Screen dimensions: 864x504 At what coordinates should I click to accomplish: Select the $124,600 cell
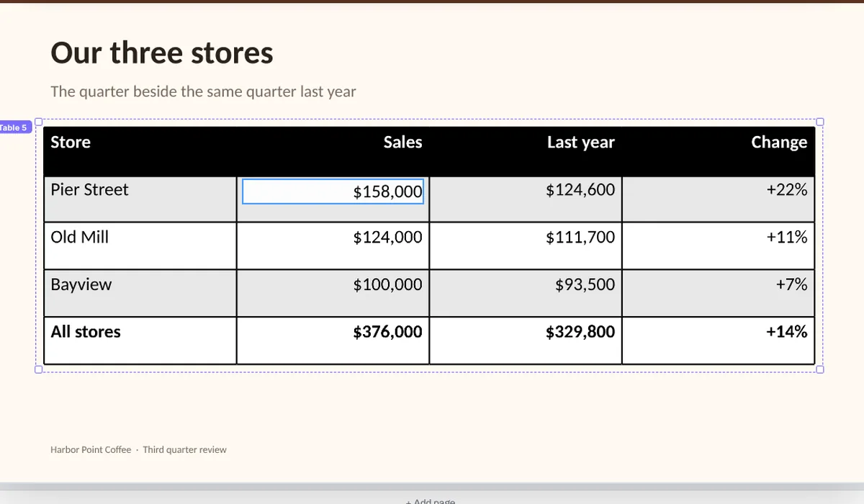coord(526,199)
